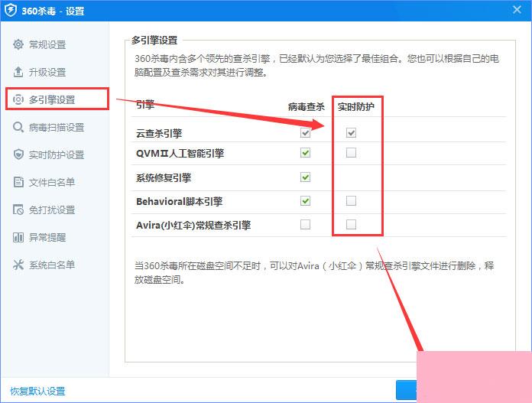Click the QVMII人工智能引擎 label
532x403 pixels.
[x=180, y=153]
